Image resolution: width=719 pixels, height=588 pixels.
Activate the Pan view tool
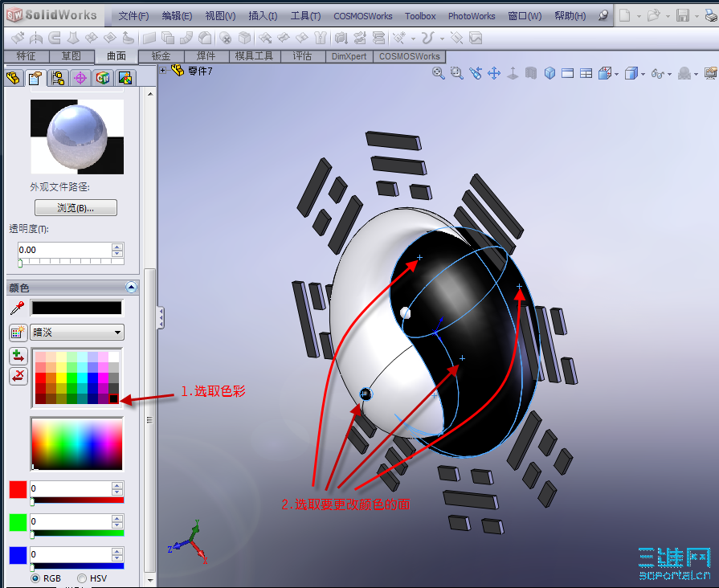[494, 73]
